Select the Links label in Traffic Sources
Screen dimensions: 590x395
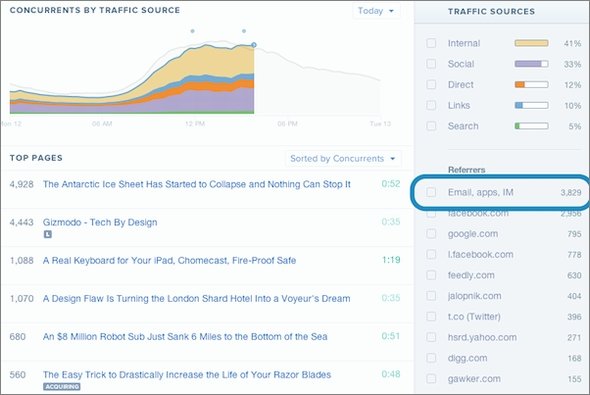point(459,105)
